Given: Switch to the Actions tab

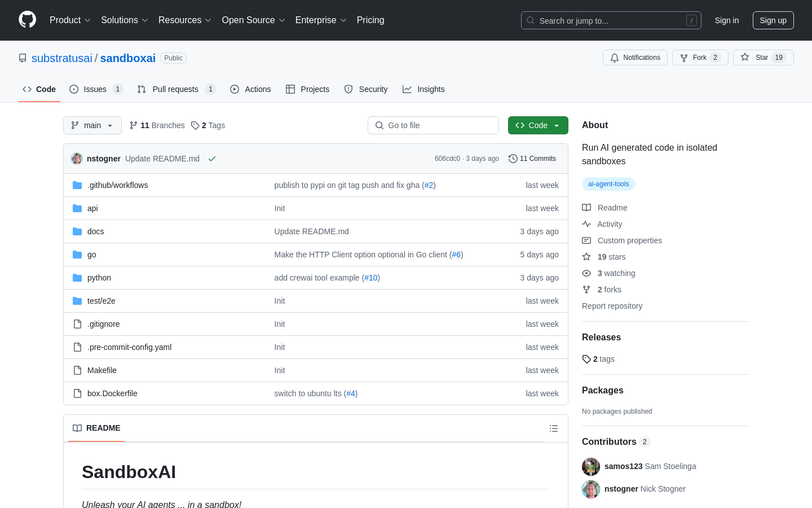Looking at the screenshot, I should click(x=250, y=89).
